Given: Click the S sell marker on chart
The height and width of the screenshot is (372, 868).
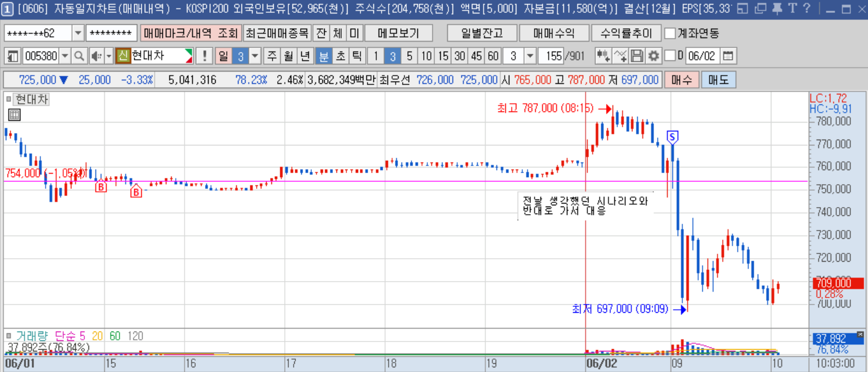Looking at the screenshot, I should 673,137.
